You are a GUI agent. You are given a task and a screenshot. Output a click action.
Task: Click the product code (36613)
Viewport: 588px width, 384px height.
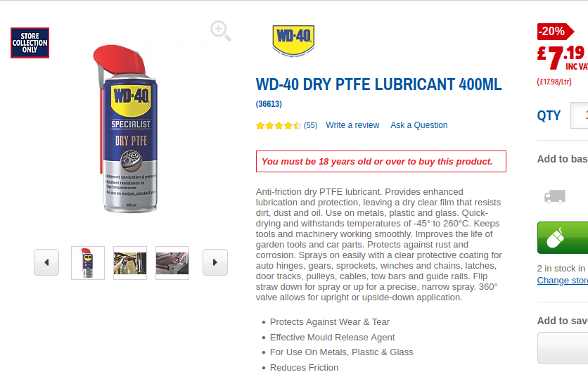click(x=269, y=104)
